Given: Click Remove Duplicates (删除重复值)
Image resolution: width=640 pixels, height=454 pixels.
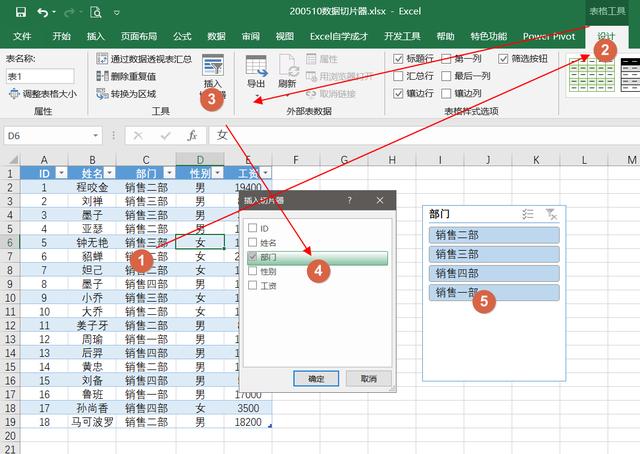Looking at the screenshot, I should coord(126,76).
